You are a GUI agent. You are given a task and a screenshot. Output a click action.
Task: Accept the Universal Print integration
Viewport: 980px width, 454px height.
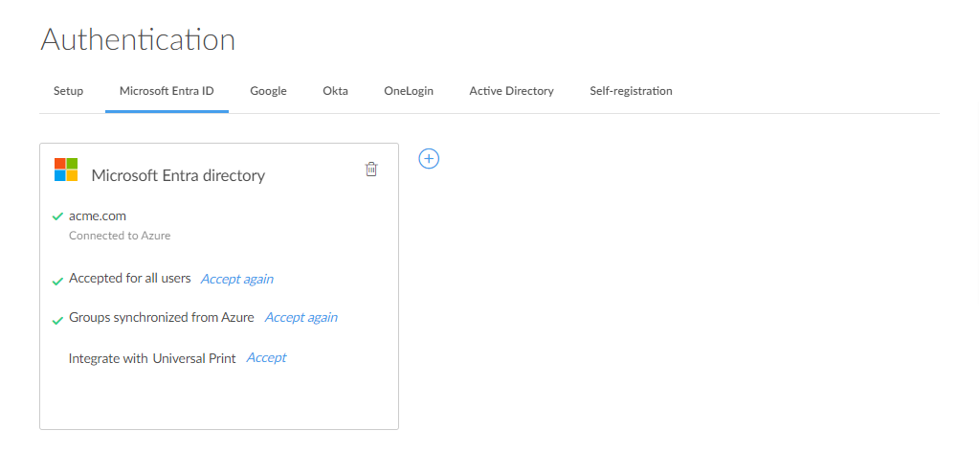[266, 357]
